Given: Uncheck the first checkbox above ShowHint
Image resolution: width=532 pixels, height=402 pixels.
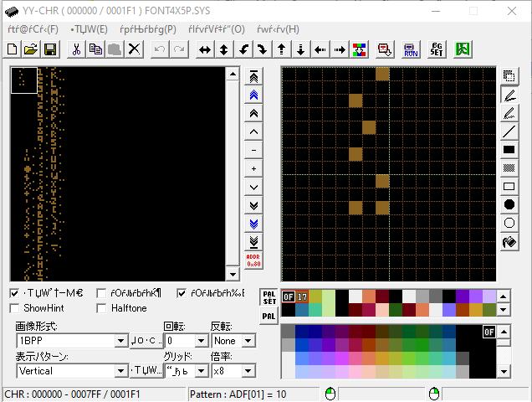Looking at the screenshot, I should pyautogui.click(x=15, y=293).
